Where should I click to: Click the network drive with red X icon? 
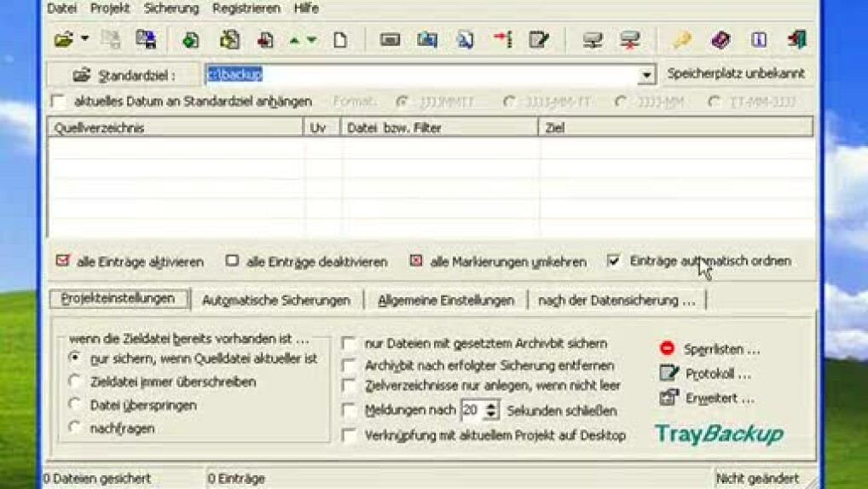pos(630,39)
